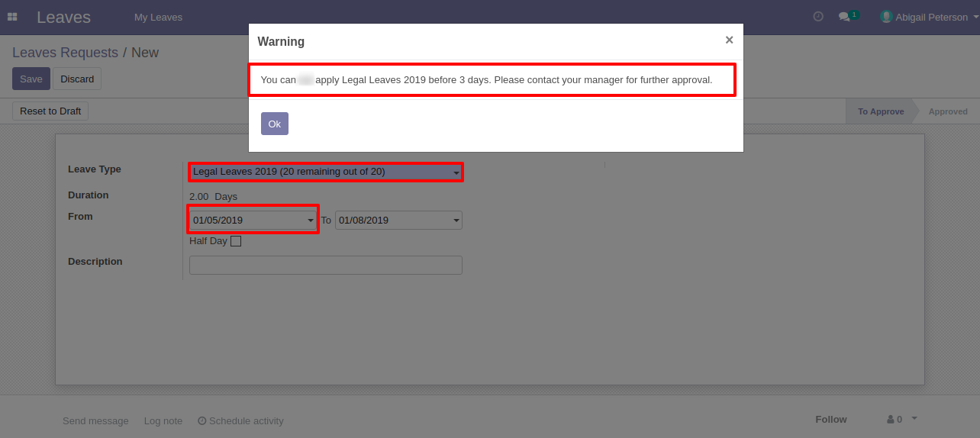
Task: Click the From field label
Action: pos(80,216)
